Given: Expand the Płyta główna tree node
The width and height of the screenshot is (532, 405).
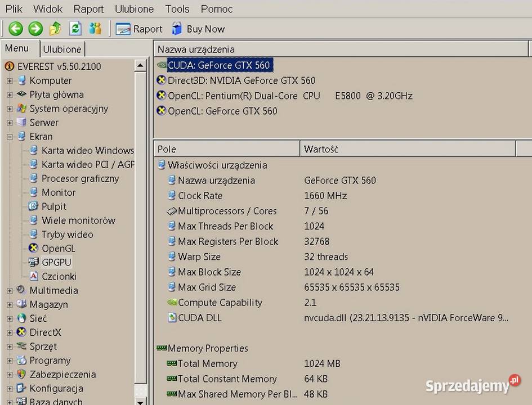Looking at the screenshot, I should 10,95.
